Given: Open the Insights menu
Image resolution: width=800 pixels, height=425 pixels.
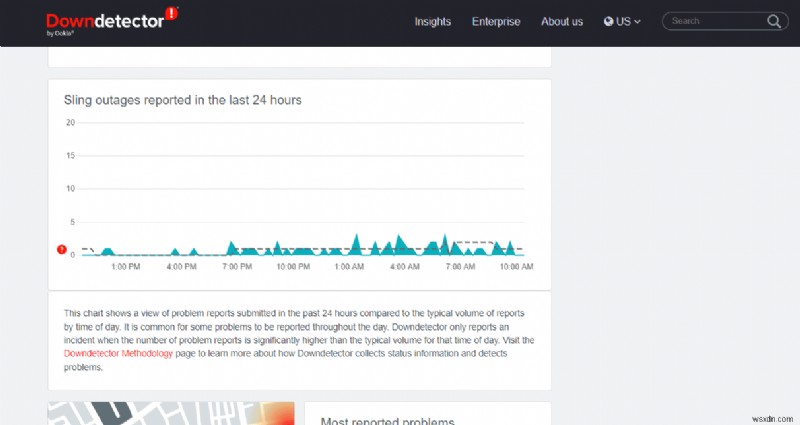Looking at the screenshot, I should point(433,21).
